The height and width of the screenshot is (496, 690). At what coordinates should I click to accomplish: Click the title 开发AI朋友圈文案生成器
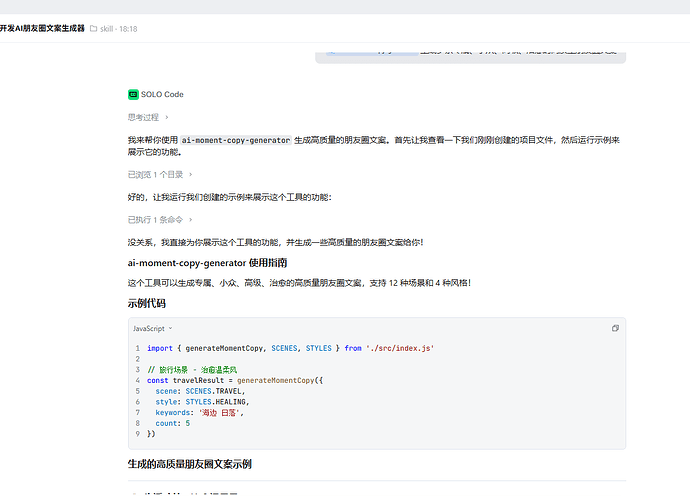pyautogui.click(x=42, y=29)
